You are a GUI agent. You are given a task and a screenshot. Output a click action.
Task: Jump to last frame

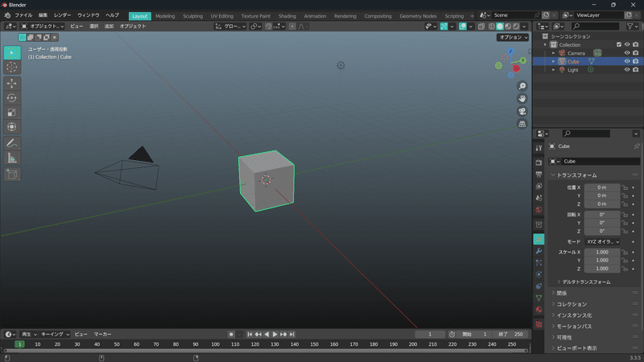292,335
